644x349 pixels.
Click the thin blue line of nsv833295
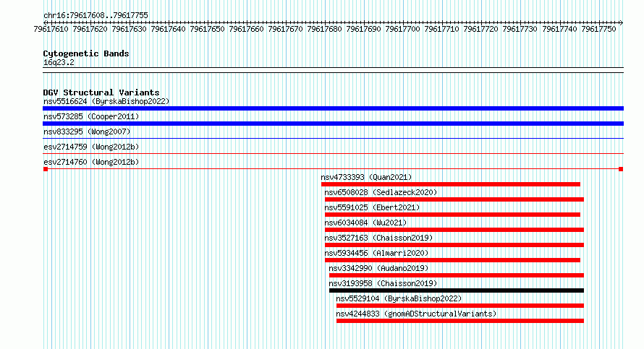coord(333,139)
